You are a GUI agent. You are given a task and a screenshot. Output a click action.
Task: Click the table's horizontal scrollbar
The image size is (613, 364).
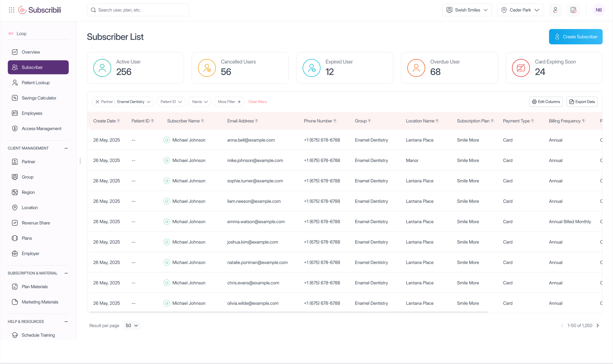click(x=288, y=312)
